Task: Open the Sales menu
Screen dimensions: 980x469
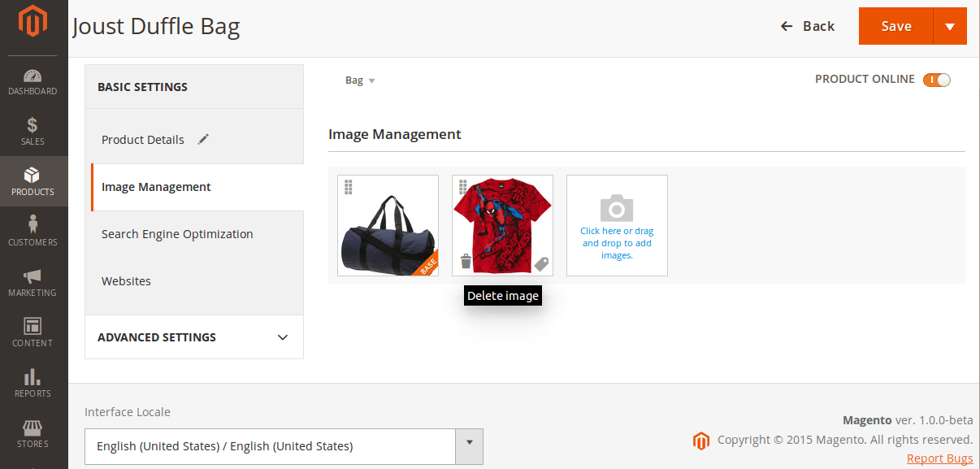Action: click(x=33, y=132)
